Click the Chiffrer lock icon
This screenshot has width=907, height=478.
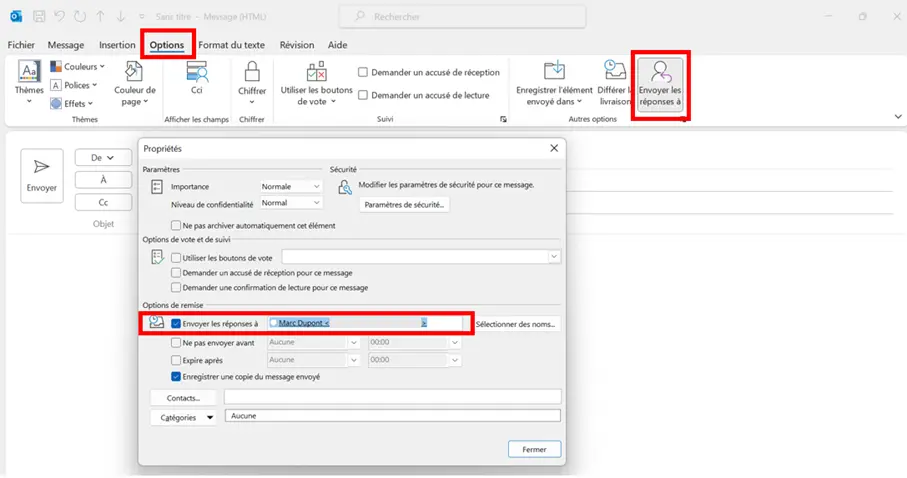pos(252,72)
